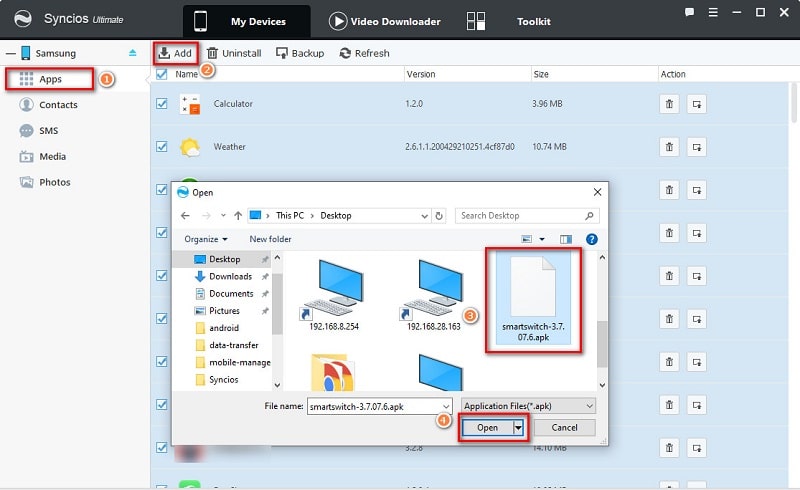Viewport: 800px width, 490px height.
Task: Sort the list by Version column
Action: 420,75
